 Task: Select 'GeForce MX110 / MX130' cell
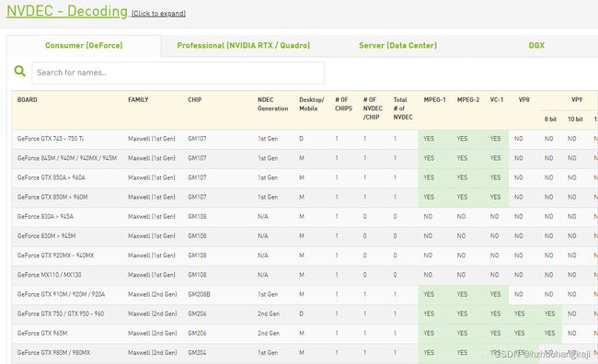49,275
